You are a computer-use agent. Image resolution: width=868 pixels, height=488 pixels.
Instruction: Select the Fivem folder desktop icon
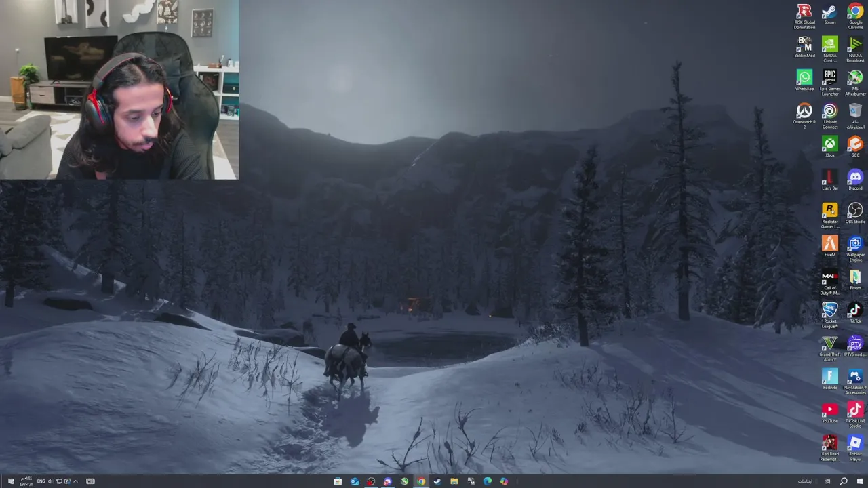click(x=855, y=278)
